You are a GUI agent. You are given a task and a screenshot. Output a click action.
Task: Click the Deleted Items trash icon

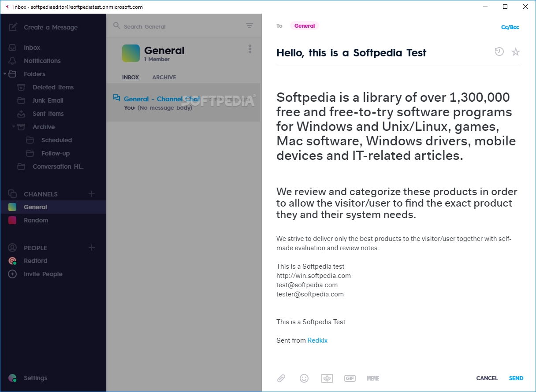click(x=21, y=87)
